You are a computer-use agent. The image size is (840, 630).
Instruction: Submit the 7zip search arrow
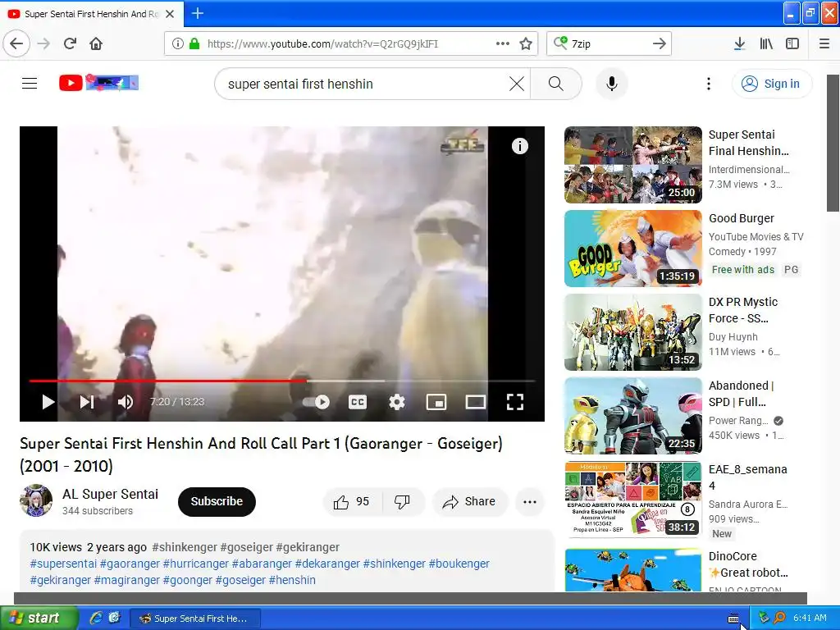pyautogui.click(x=660, y=43)
